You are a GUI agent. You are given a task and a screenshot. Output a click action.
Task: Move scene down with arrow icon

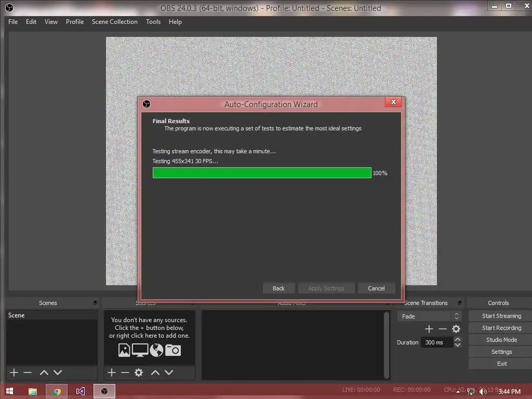pyautogui.click(x=58, y=373)
